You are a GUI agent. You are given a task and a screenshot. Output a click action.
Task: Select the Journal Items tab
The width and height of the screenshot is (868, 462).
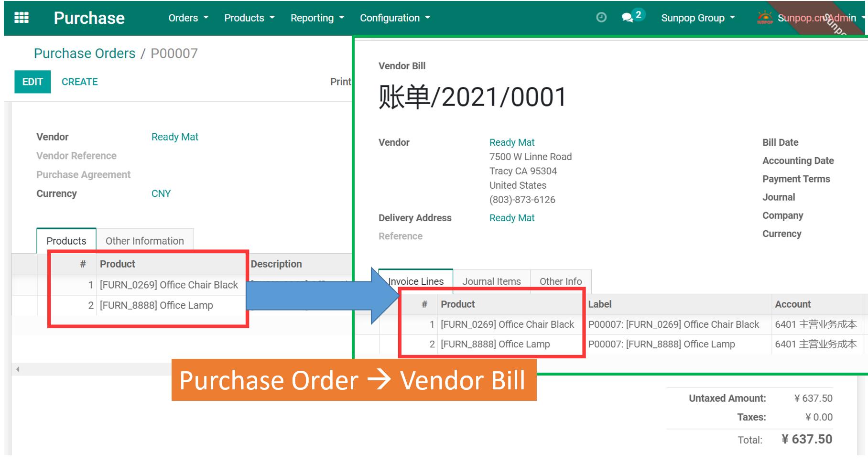pos(491,281)
